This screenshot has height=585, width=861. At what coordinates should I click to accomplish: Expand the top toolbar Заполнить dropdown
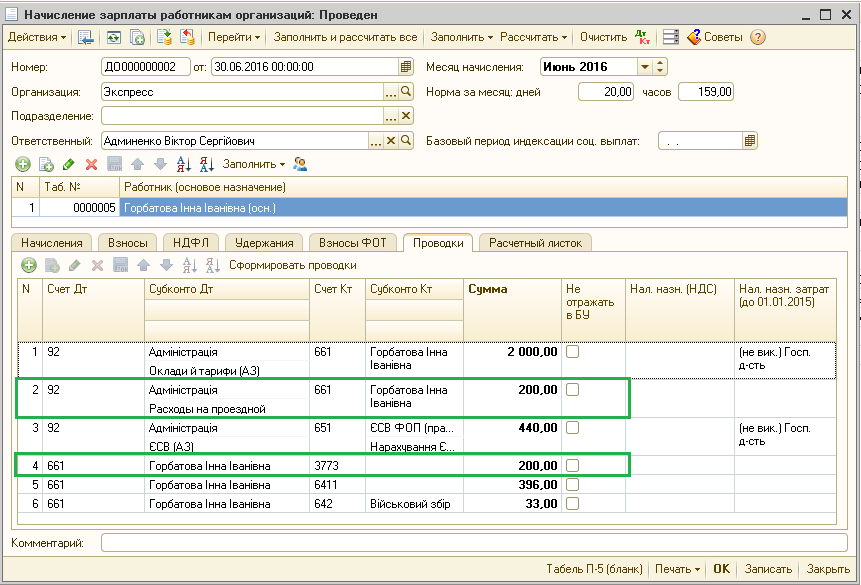(x=461, y=37)
